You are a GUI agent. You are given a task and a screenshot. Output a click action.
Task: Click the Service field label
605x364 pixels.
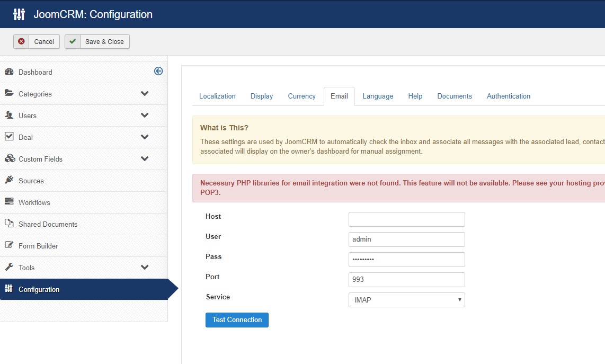(218, 297)
